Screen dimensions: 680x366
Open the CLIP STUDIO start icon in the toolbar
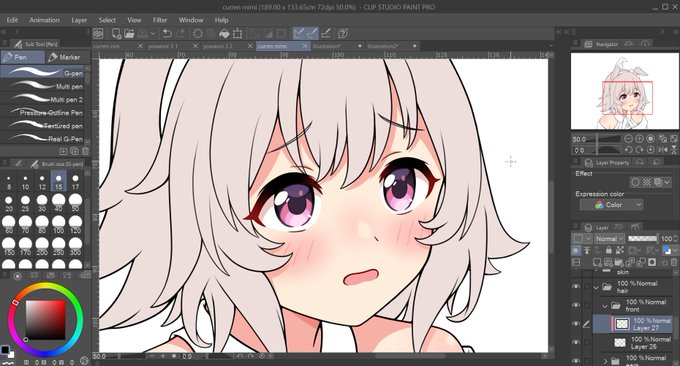point(98,33)
